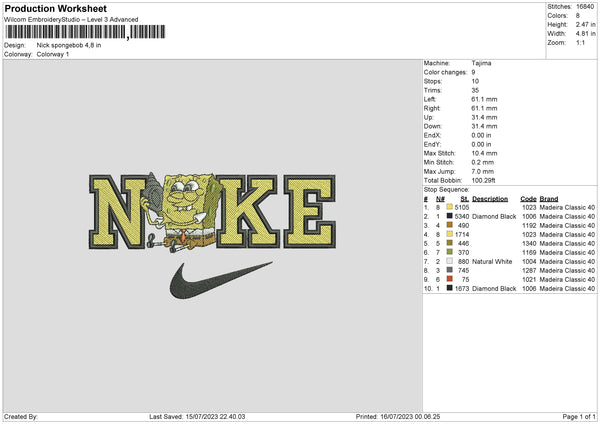Viewport: 600px width, 424px height.
Task: Click the barcode under the header
Action: tap(86, 32)
